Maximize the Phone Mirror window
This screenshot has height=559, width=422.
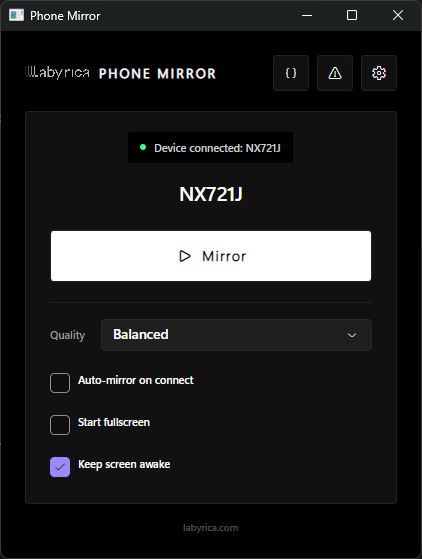coord(352,15)
